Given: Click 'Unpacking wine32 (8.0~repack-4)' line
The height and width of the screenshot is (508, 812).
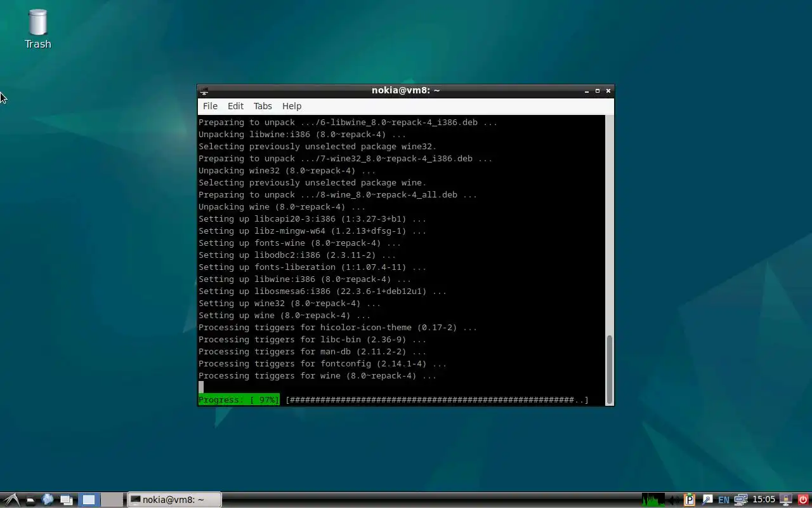Looking at the screenshot, I should (287, 171).
